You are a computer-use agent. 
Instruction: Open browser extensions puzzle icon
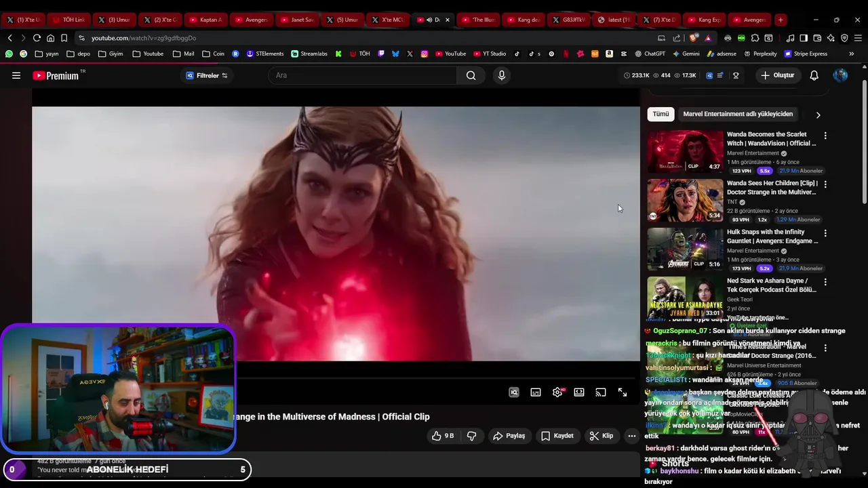point(755,38)
